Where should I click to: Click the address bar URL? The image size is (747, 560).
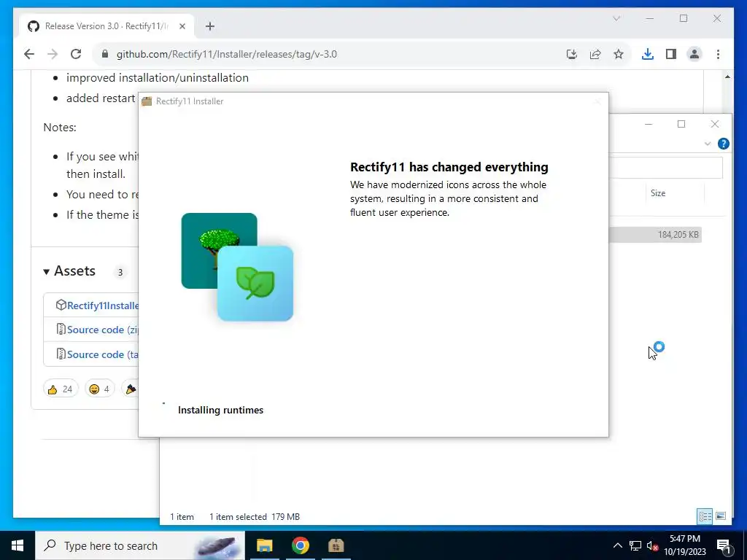(x=226, y=54)
